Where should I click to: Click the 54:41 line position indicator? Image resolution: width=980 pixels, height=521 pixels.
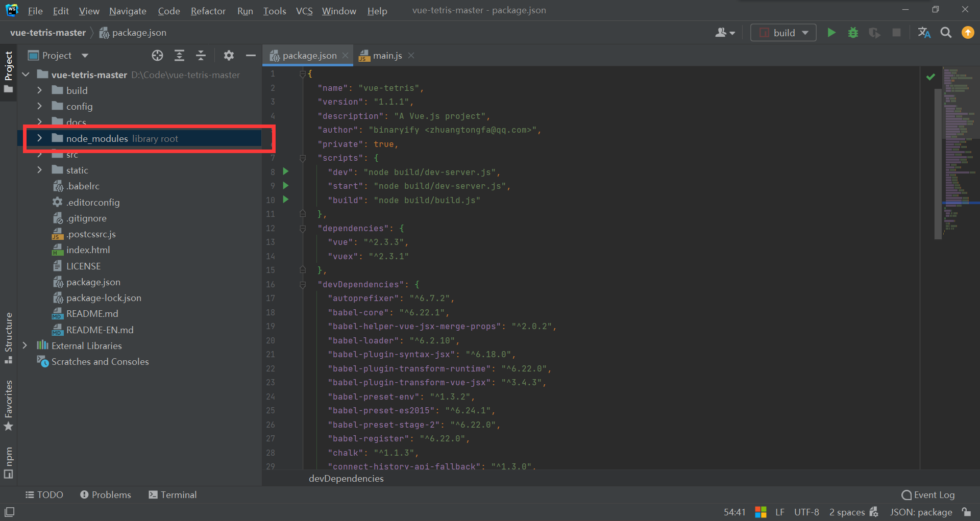click(x=734, y=512)
